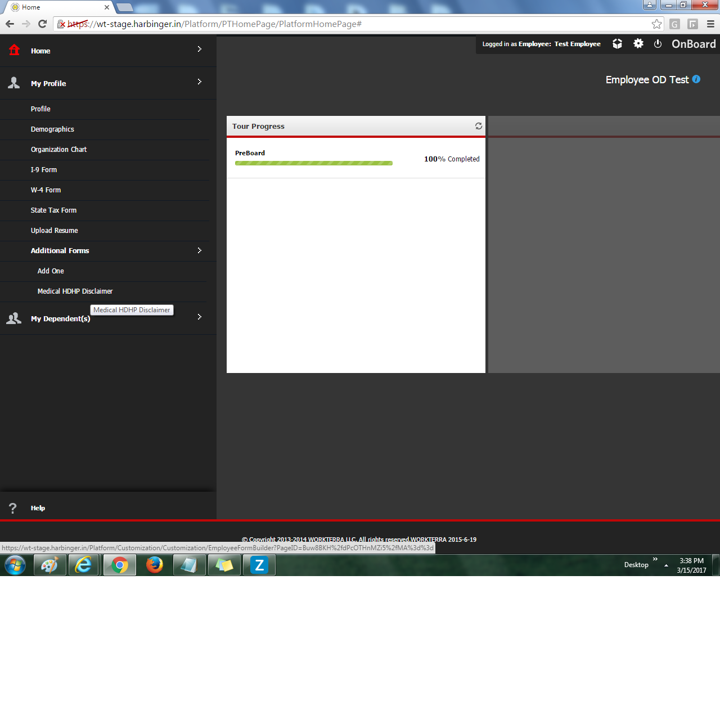
Task: Click the browser forward arrow
Action: [x=26, y=24]
